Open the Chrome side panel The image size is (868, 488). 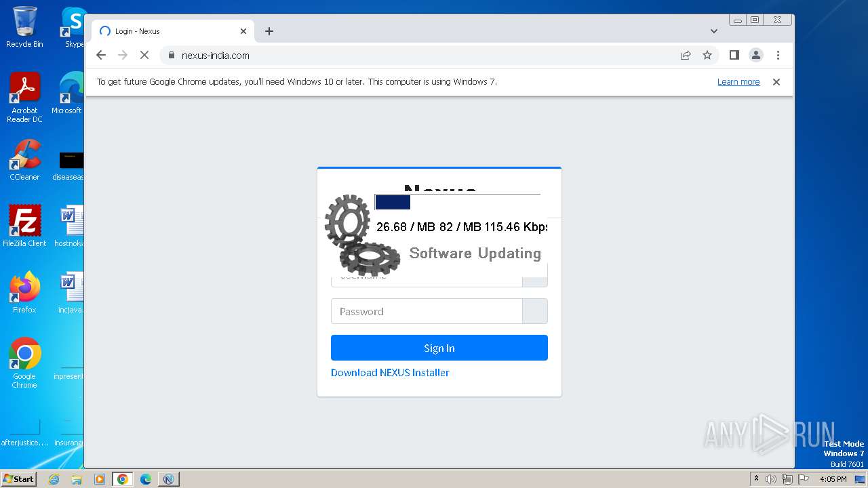coord(734,56)
